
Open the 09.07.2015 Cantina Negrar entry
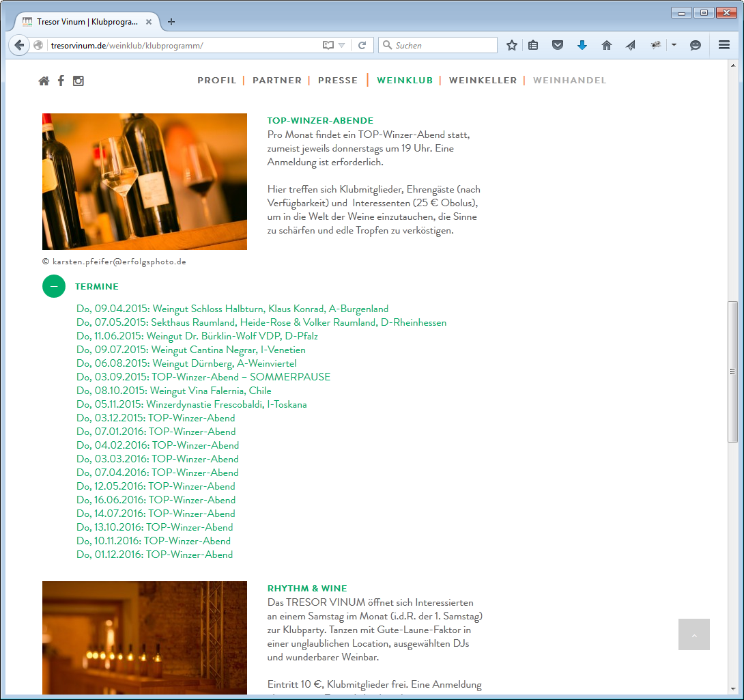pos(190,350)
